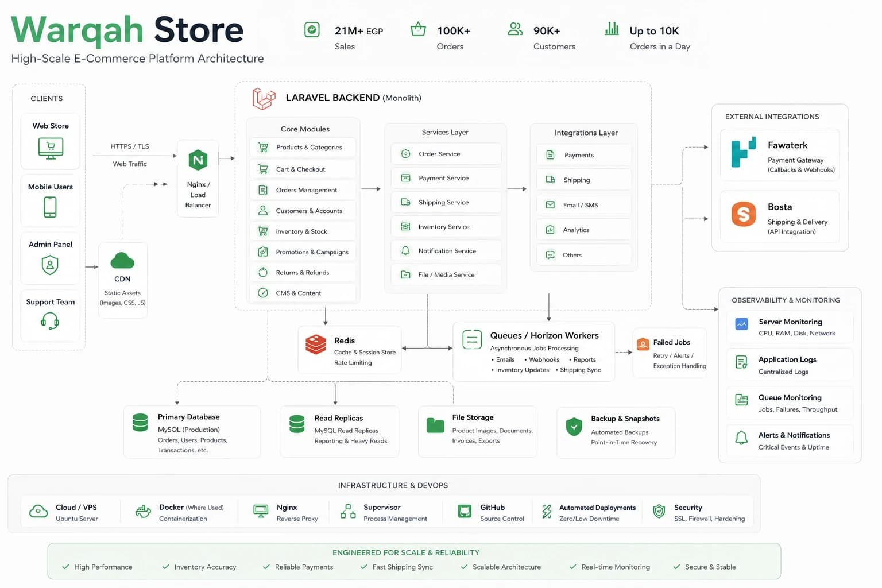Screen dimensions: 882x588
Task: Click the Returns & Refunds module
Action: pos(303,273)
